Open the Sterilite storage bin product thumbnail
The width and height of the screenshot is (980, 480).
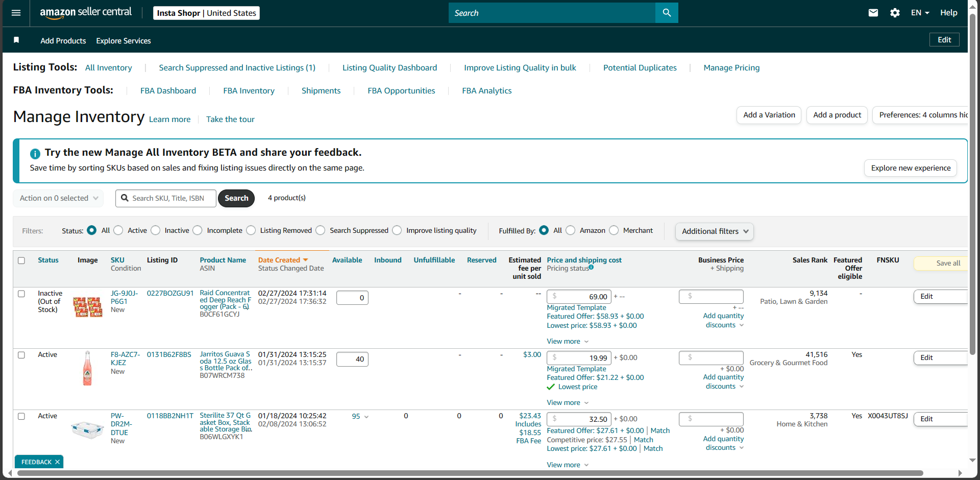pyautogui.click(x=87, y=429)
